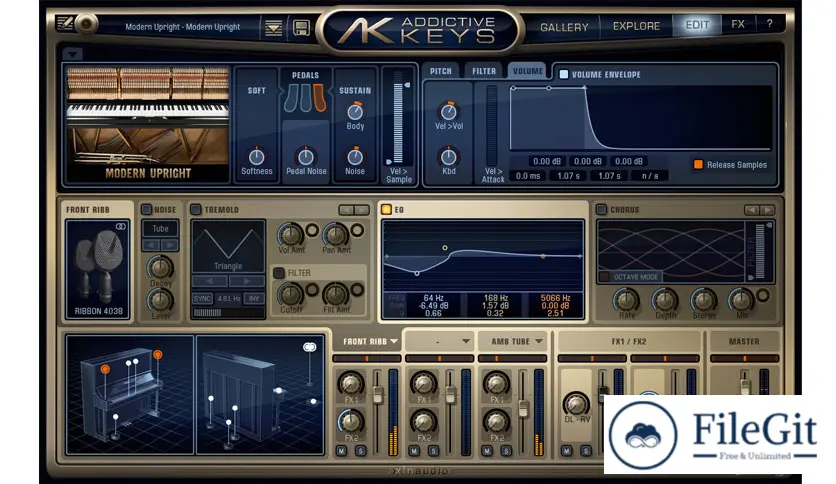Toggle the Release Samples option
The height and width of the screenshot is (484, 836).
coord(697,164)
